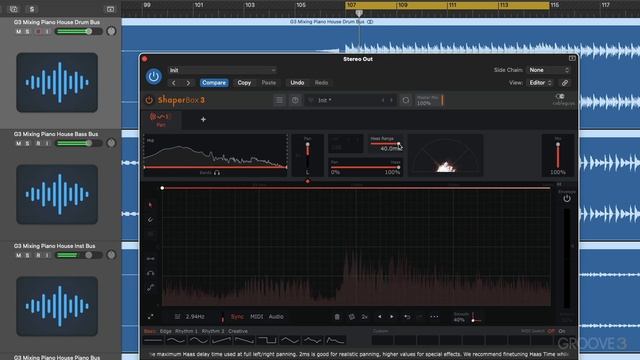
Task: Add a new shaper with plus button
Action: click(203, 120)
